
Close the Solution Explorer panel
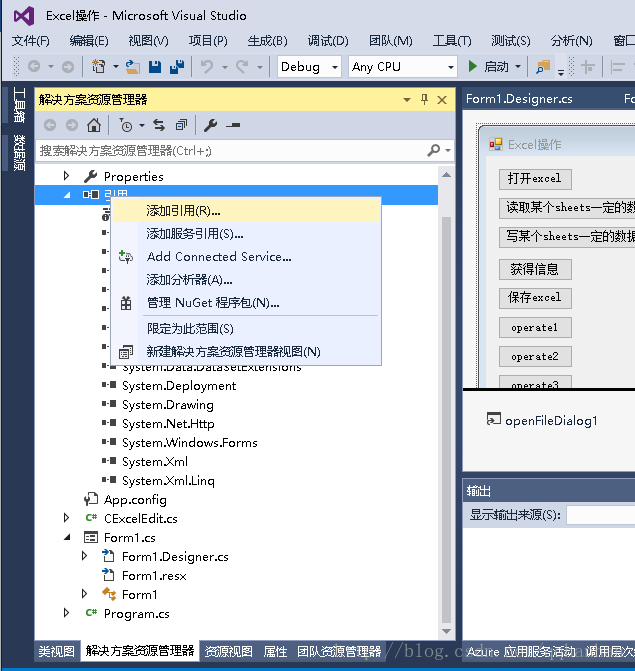442,100
